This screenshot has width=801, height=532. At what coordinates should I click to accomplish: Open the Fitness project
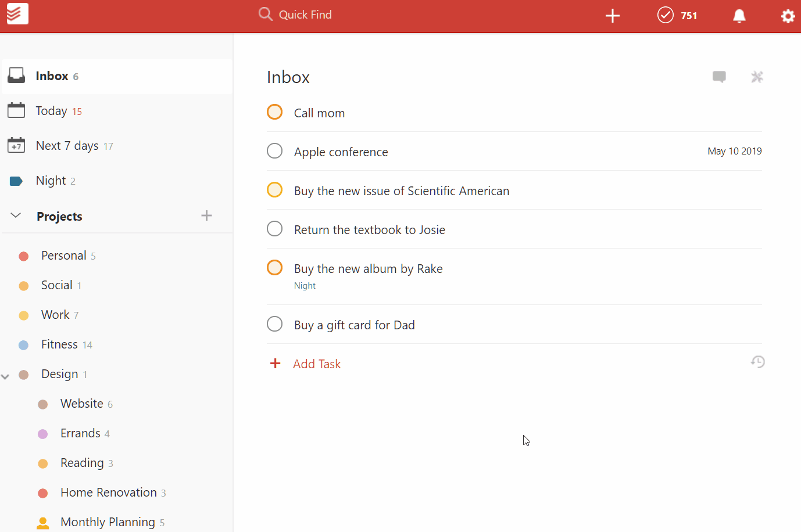coord(58,344)
